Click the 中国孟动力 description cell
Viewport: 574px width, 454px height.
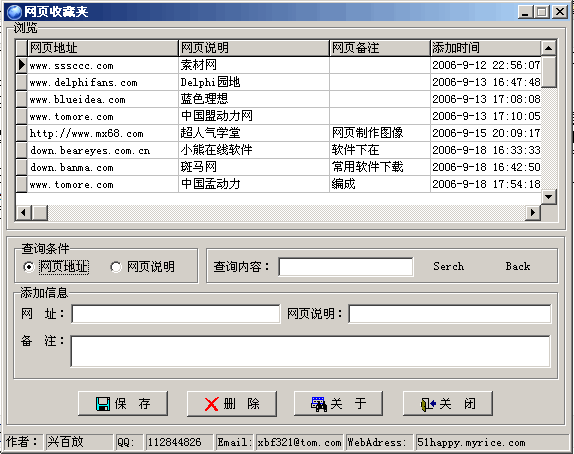(x=254, y=184)
